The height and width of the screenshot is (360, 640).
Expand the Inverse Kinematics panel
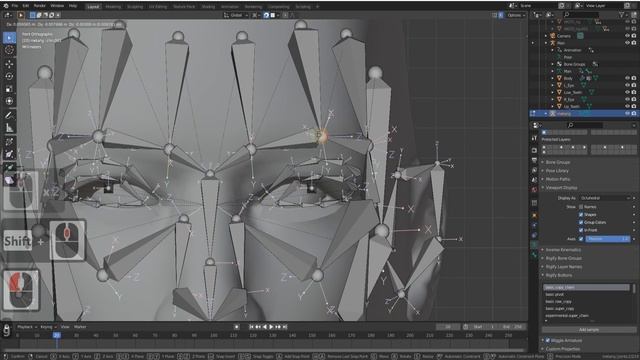coord(563,250)
